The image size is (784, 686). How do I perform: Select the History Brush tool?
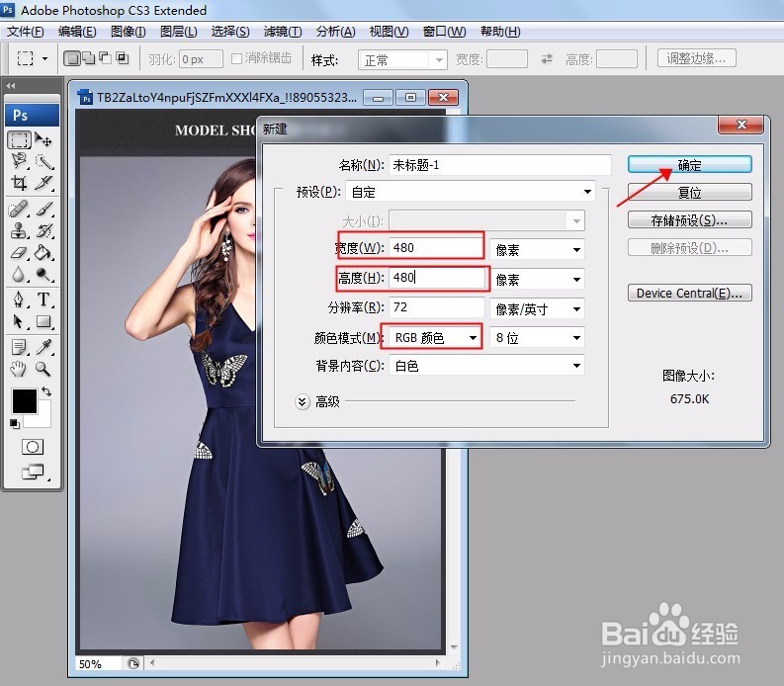click(x=44, y=230)
